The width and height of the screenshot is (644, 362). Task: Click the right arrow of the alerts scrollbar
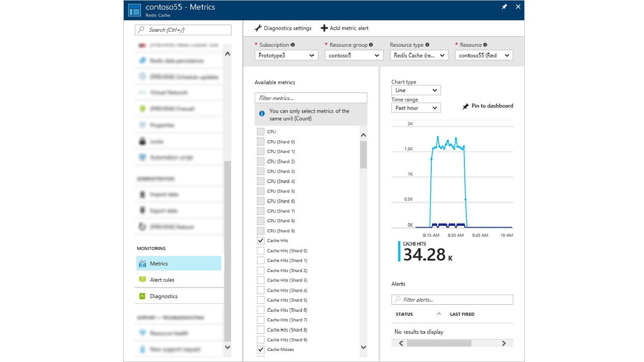pos(504,343)
